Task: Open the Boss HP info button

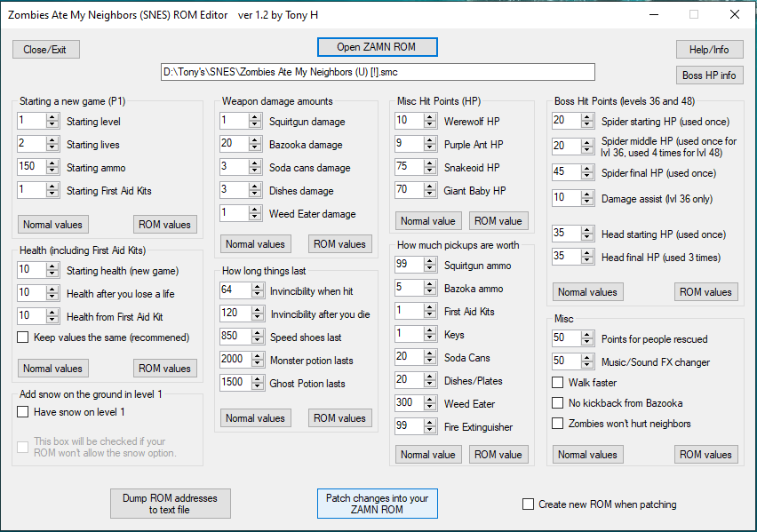Action: [708, 75]
